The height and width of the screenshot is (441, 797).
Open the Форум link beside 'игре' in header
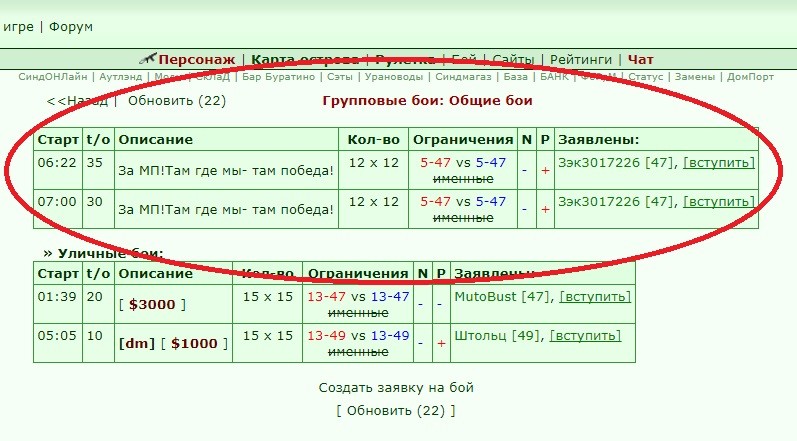point(71,27)
